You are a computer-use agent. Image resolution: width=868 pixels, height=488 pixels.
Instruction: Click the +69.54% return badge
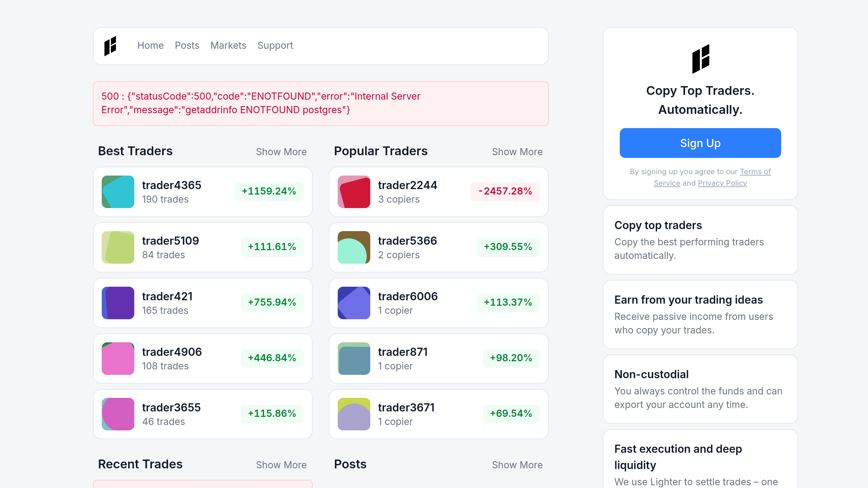point(511,414)
